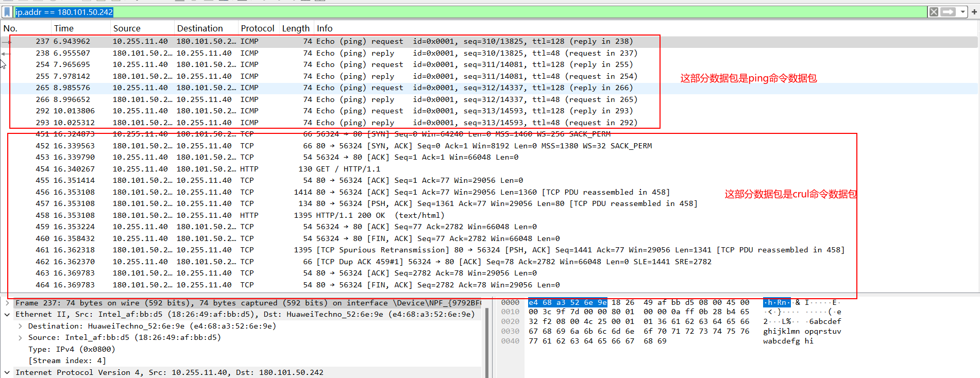Select packet 460 FIN, ACK Seq=77
980x378 pixels.
tap(488, 238)
